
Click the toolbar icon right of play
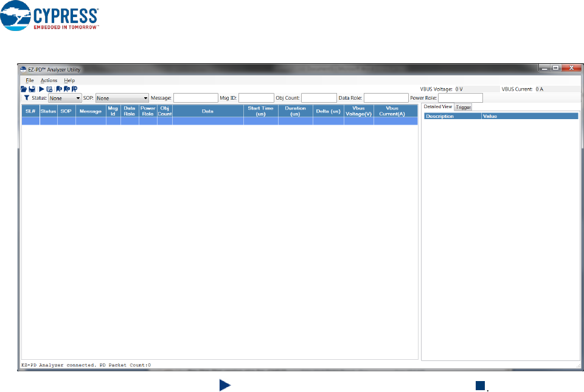(49, 89)
